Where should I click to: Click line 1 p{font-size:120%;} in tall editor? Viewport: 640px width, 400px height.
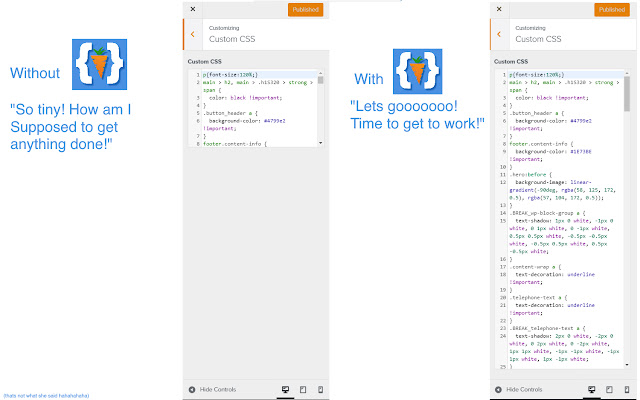coord(536,75)
